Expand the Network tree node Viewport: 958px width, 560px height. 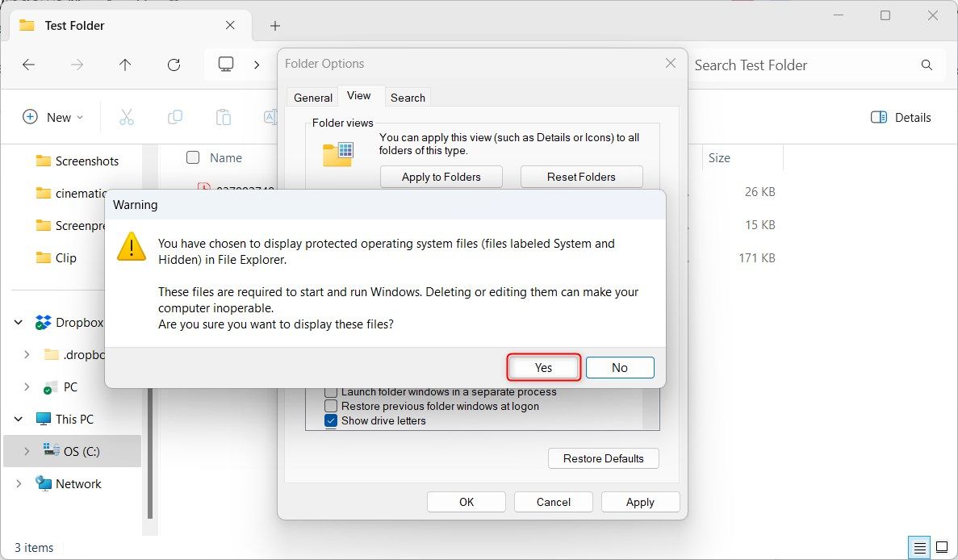pos(19,483)
